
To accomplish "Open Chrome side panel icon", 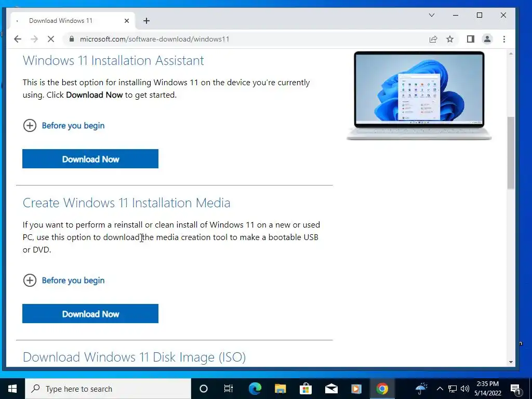I will coord(470,39).
